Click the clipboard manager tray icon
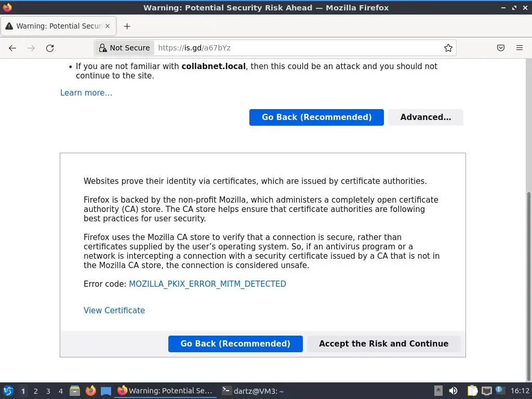This screenshot has width=532, height=399. 472,391
